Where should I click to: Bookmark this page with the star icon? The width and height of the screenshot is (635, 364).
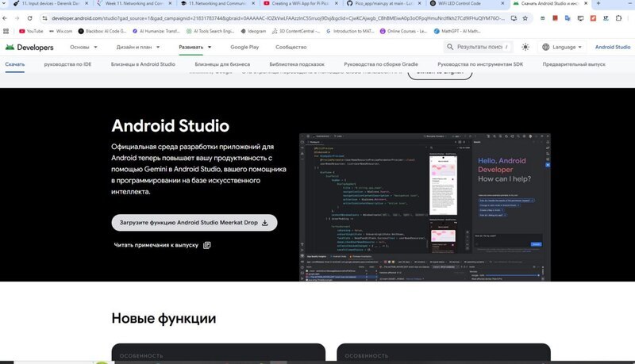pyautogui.click(x=525, y=18)
